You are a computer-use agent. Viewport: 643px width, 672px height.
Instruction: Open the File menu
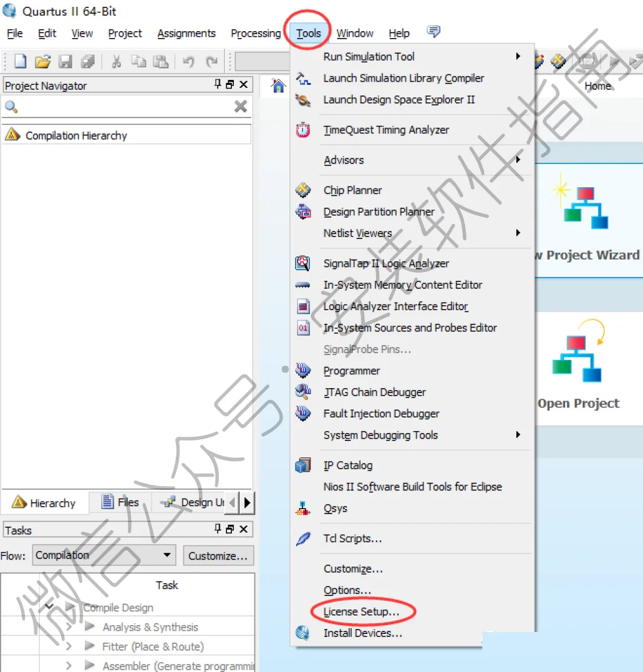pos(14,33)
